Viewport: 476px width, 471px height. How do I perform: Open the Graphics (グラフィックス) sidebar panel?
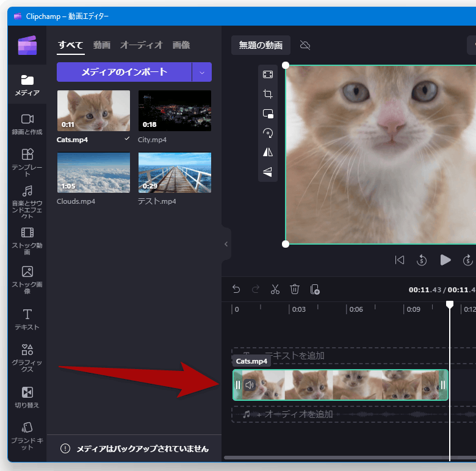click(27, 358)
